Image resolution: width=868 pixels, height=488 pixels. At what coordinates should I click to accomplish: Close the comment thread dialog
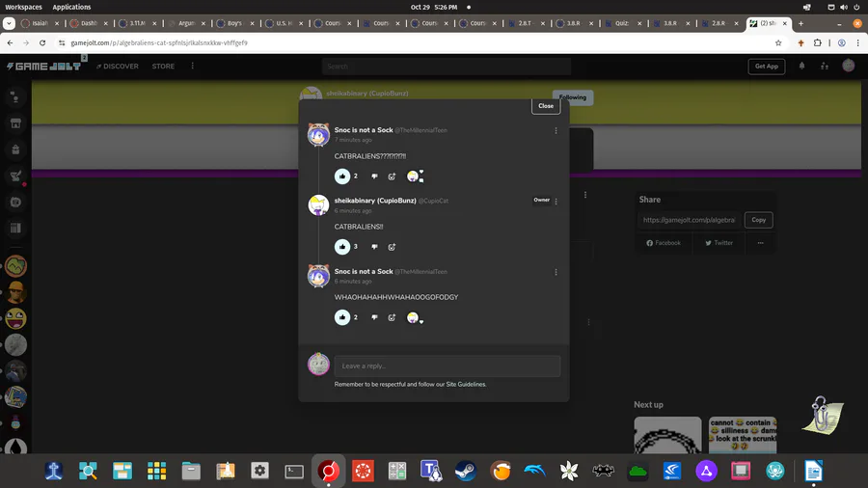(546, 106)
